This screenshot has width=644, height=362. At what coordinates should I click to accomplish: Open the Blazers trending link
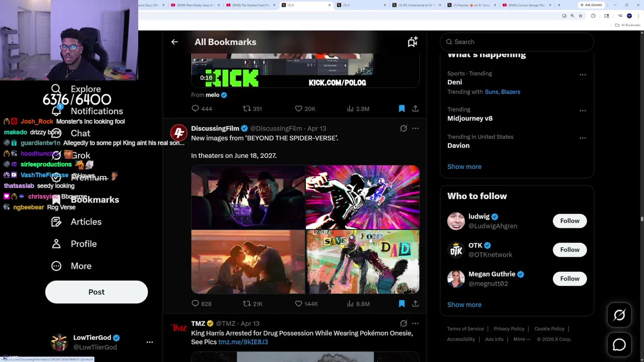[511, 92]
